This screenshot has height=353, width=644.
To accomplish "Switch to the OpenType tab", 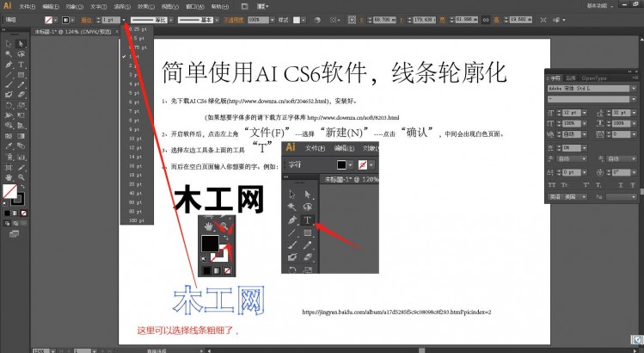I will 594,78.
